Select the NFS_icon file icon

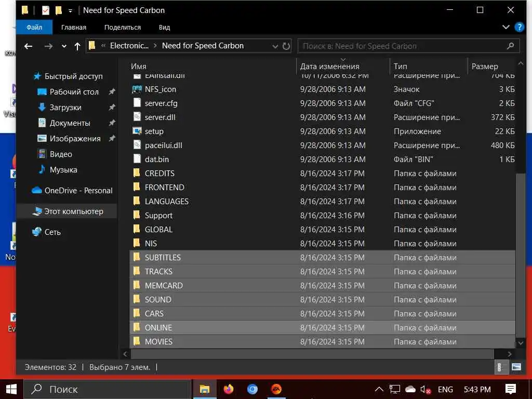click(137, 89)
